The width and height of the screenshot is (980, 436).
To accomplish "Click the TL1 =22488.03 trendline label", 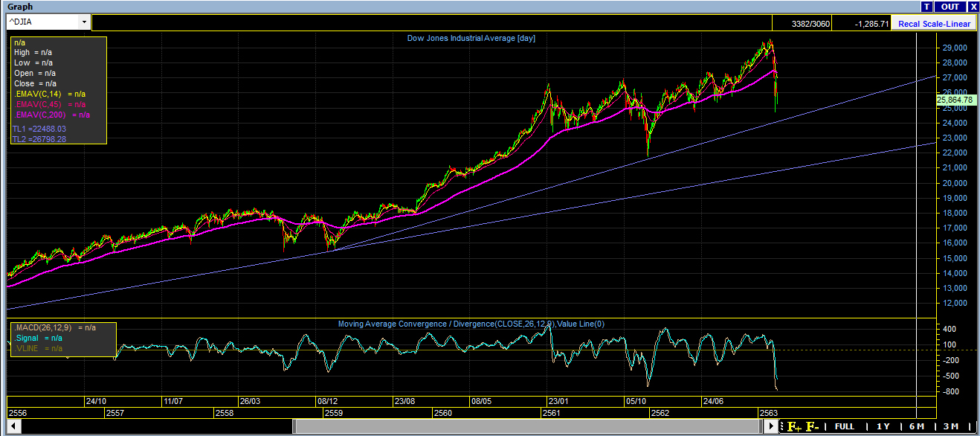I will click(39, 129).
